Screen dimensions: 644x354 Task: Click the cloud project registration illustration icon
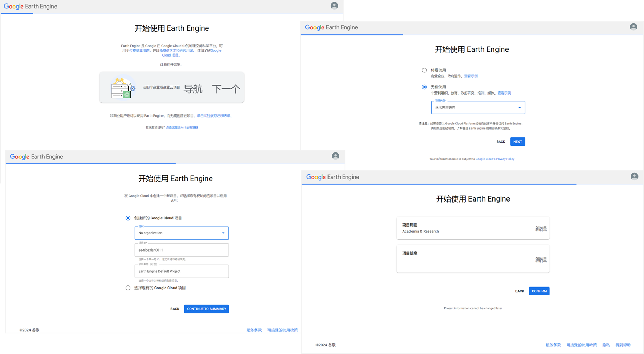[x=123, y=87]
